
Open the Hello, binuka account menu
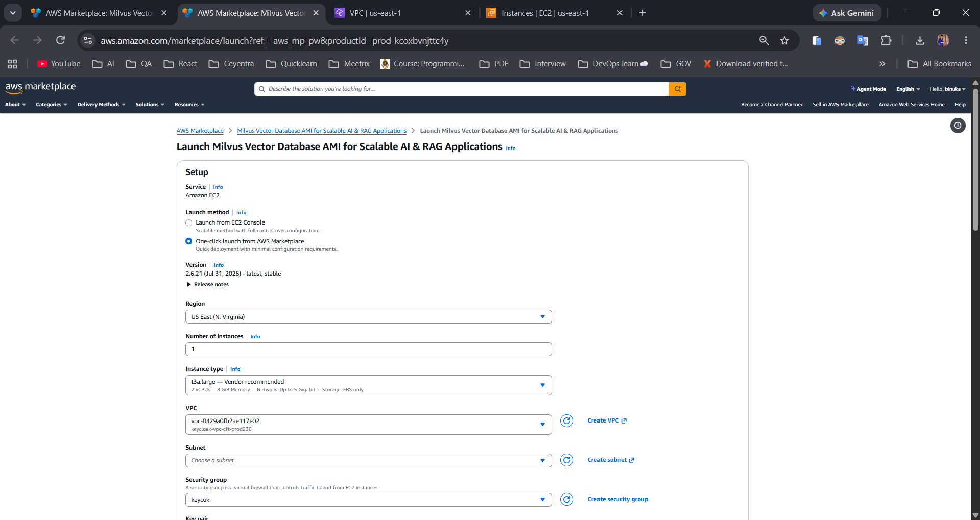click(948, 89)
